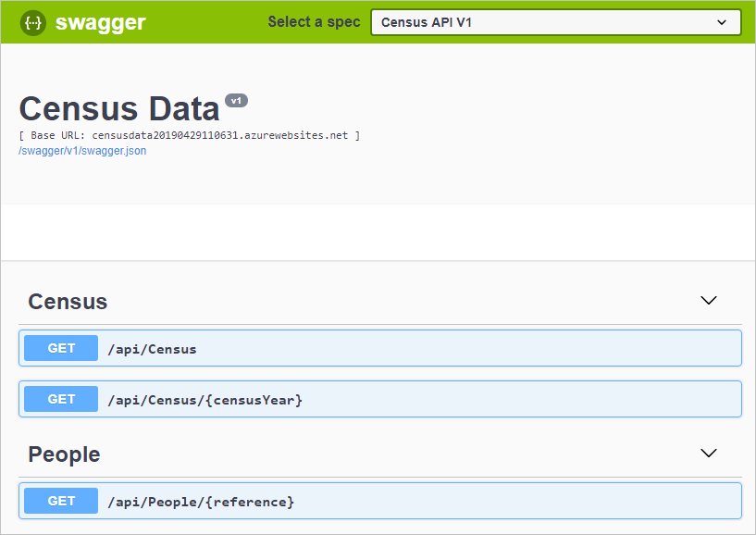Click the People section heading
Screen dimensions: 756x535
64,454
